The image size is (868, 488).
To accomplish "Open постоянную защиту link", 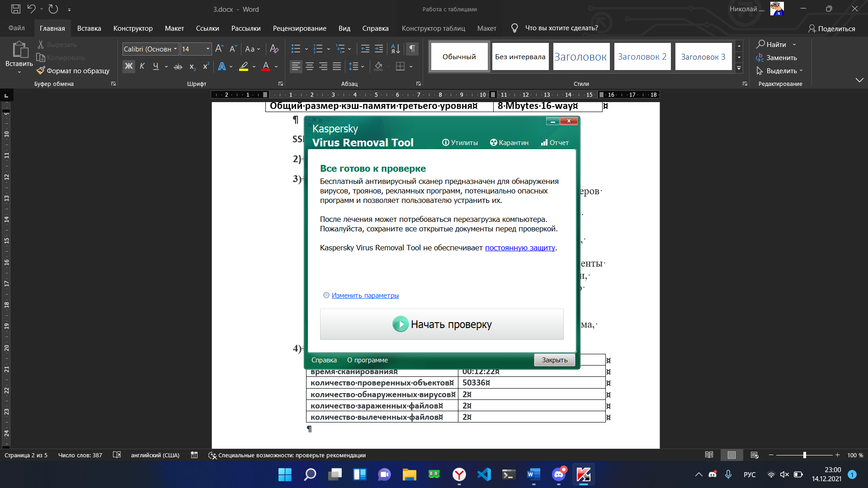I will coord(520,248).
